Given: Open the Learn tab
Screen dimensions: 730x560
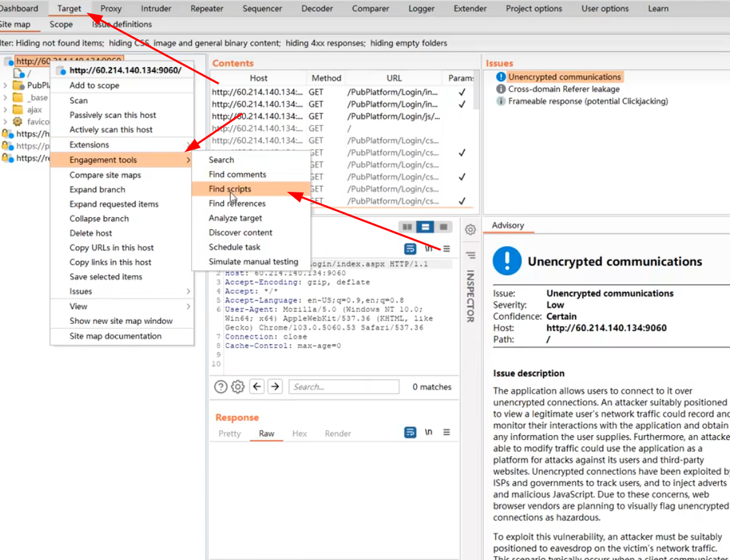Looking at the screenshot, I should (658, 9).
